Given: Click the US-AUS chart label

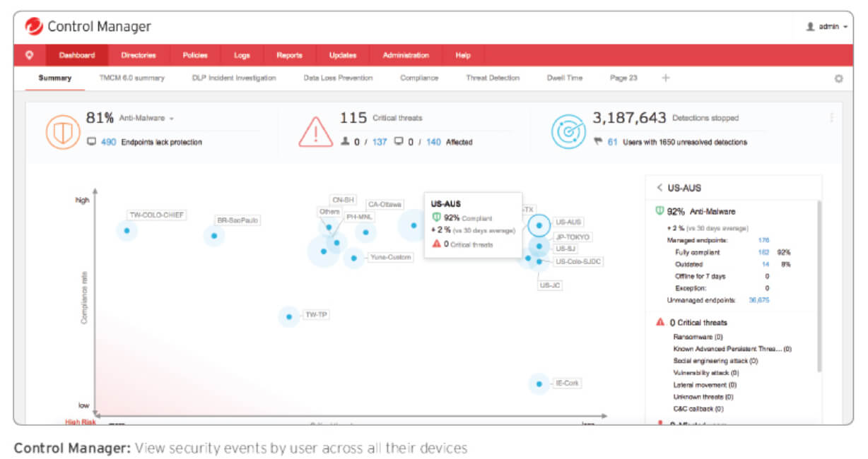Looking at the screenshot, I should pos(568,222).
